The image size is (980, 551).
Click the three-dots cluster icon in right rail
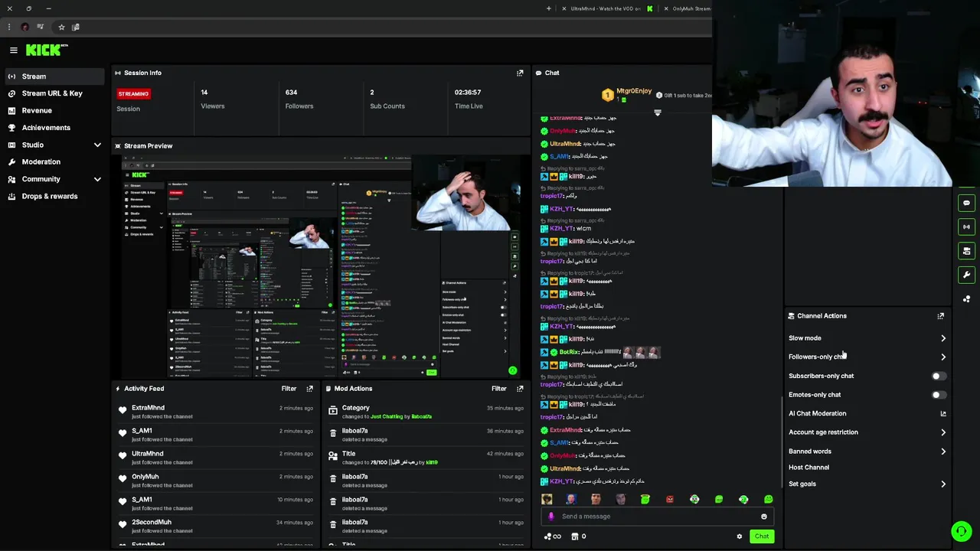click(x=966, y=299)
